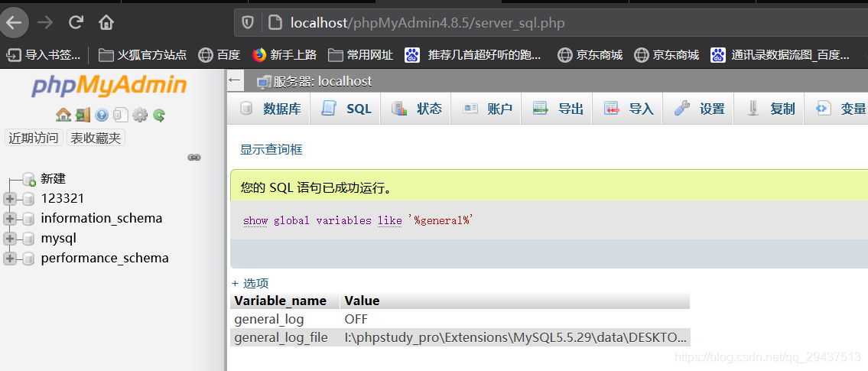
Task: Click the 显示查询框 link
Action: 271,149
